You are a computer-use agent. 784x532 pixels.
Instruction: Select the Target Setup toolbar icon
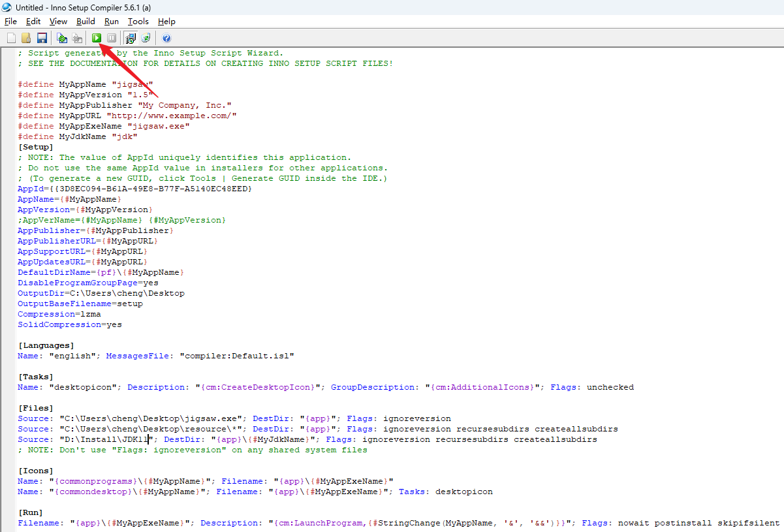(131, 38)
